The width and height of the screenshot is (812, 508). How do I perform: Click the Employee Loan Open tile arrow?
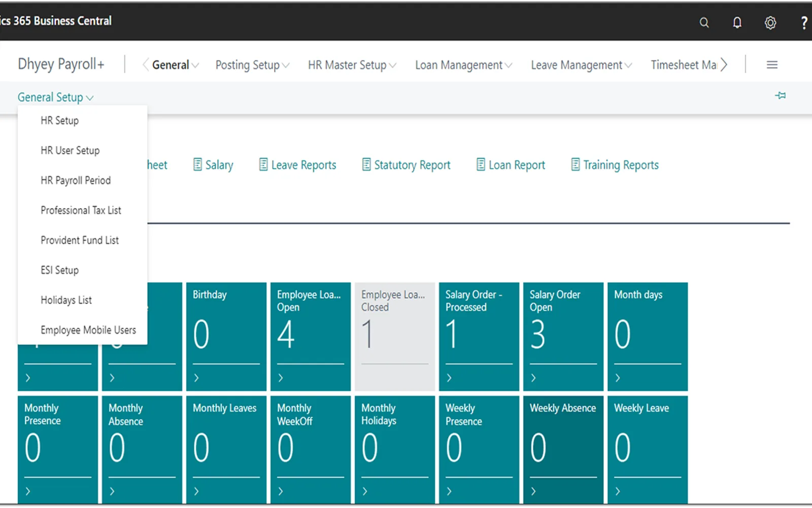coord(281,378)
